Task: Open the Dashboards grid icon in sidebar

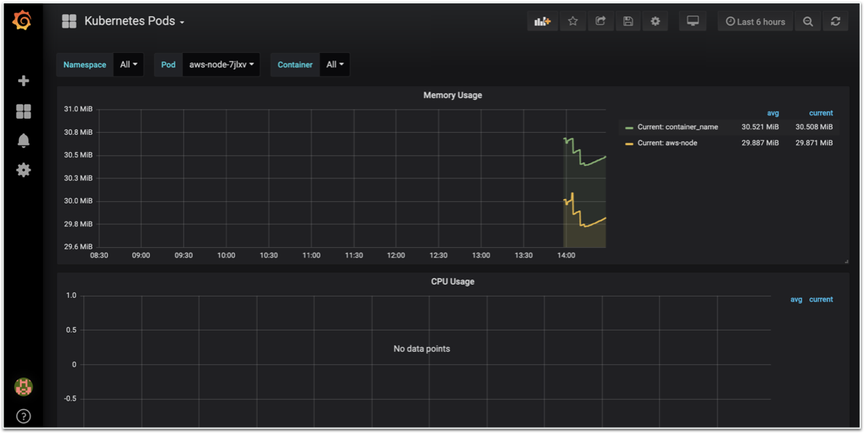Action: (24, 112)
